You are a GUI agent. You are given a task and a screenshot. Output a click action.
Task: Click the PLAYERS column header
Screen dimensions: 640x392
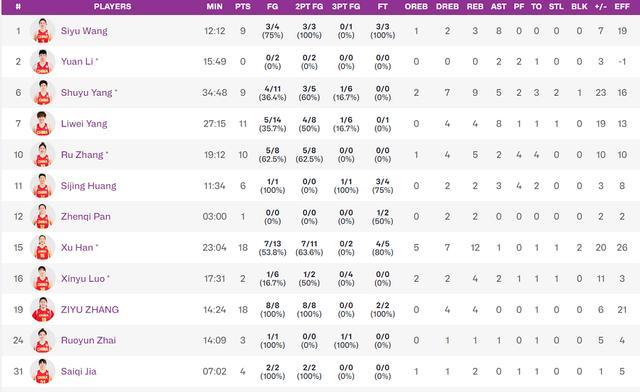pyautogui.click(x=112, y=7)
